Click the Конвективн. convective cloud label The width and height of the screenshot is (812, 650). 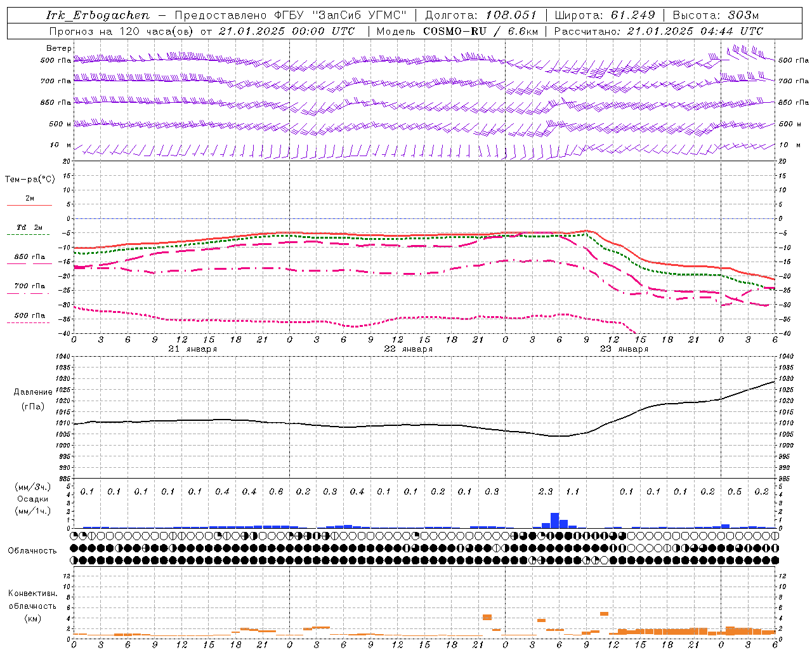point(32,594)
